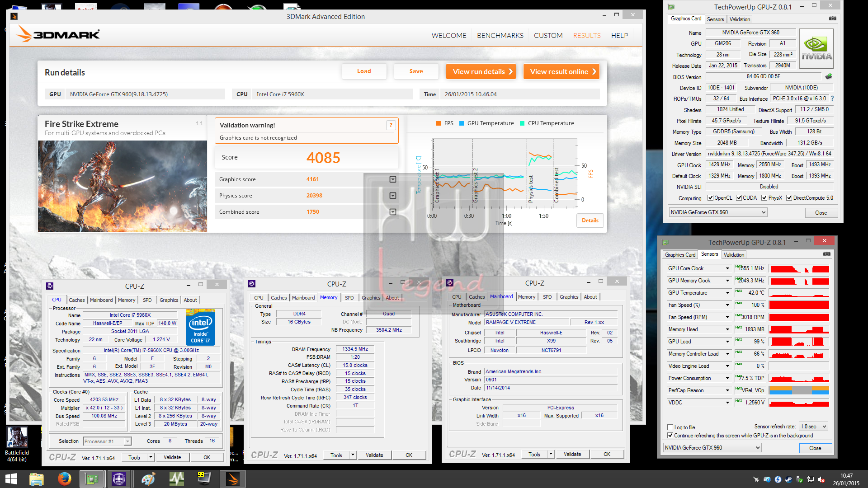Open Paint from the taskbar

(148, 479)
